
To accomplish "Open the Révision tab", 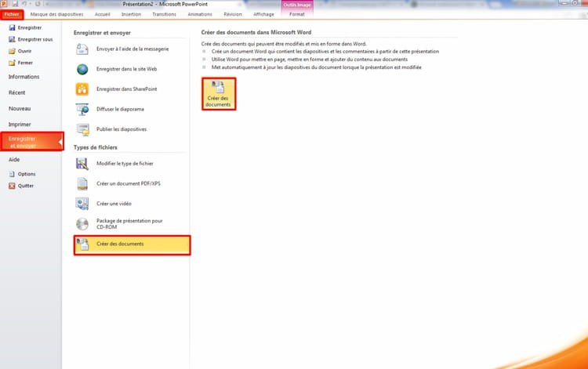I will [x=233, y=14].
